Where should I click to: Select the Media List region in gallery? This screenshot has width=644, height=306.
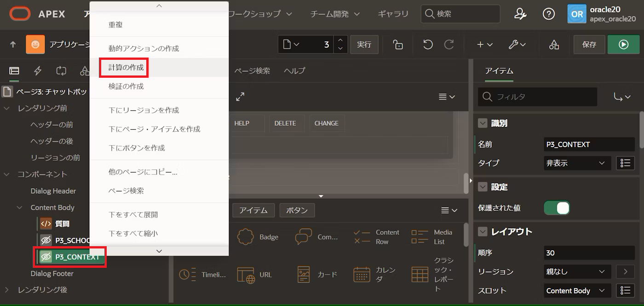432,237
